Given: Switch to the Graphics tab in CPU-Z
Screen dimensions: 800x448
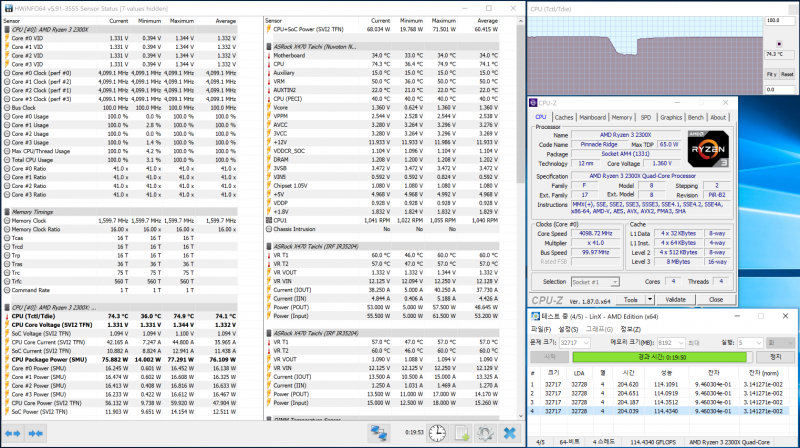Looking at the screenshot, I should click(x=670, y=117).
